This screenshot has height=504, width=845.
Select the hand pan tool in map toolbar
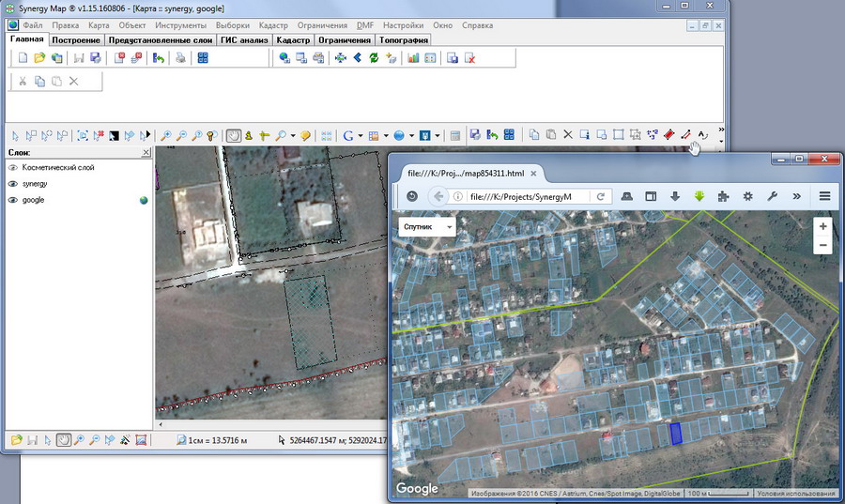tap(234, 135)
